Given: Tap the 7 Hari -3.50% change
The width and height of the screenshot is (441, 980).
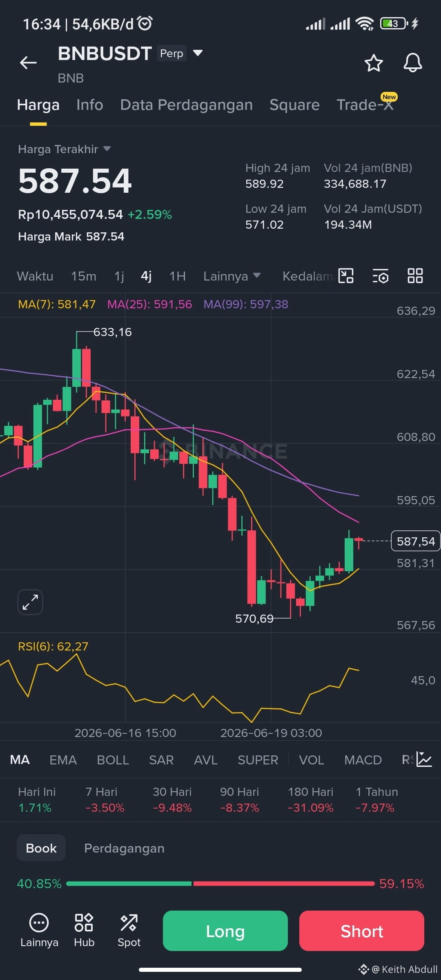Looking at the screenshot, I should tap(105, 800).
